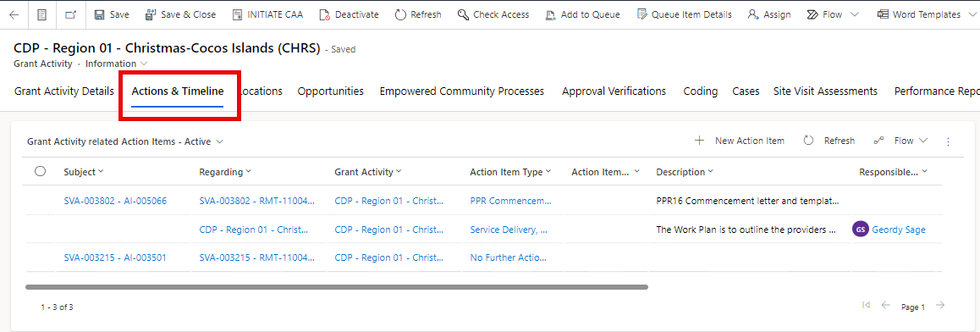Click INITIATE CAA command
This screenshot has height=332, width=980.
pos(267,14)
